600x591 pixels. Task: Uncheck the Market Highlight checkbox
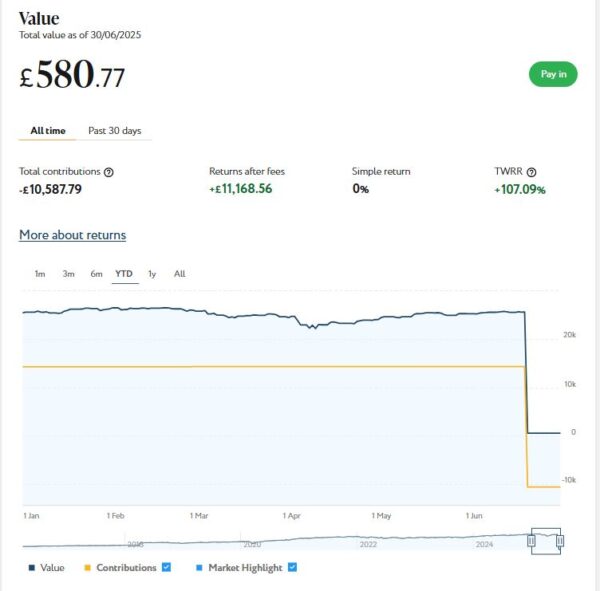point(292,567)
